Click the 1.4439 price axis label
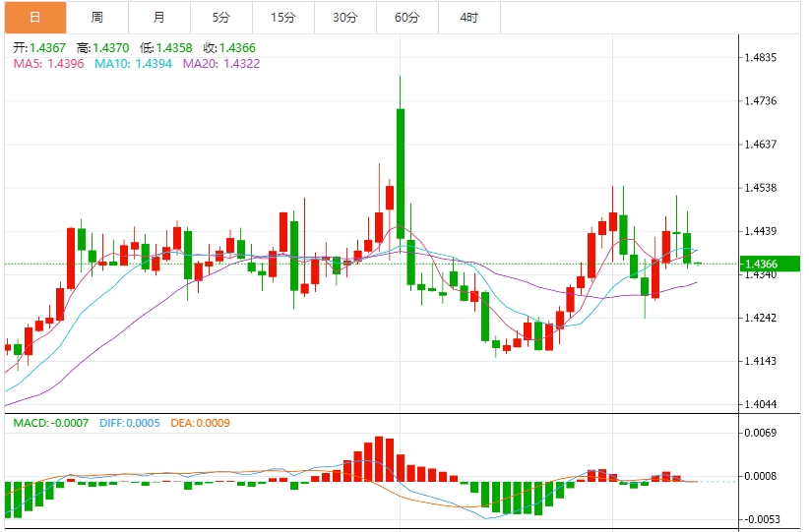 [761, 231]
